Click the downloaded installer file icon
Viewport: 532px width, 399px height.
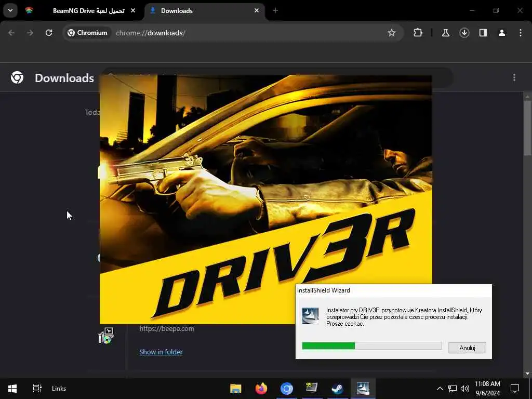pos(106,336)
